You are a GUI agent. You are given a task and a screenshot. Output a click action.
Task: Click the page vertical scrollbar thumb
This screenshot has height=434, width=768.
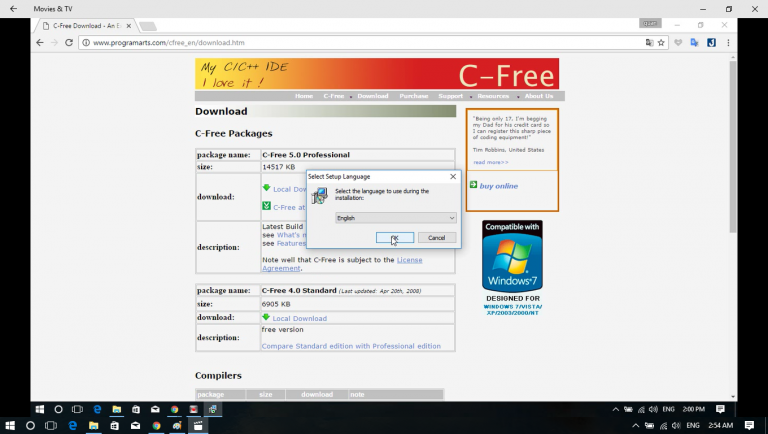click(733, 147)
